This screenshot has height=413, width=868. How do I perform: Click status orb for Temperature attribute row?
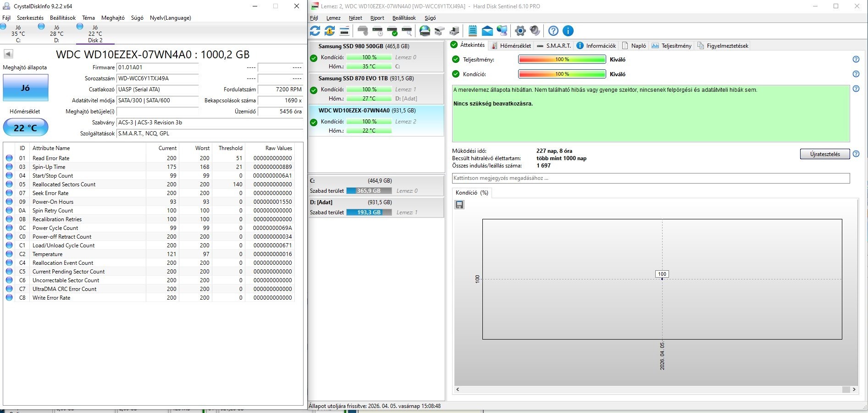9,254
